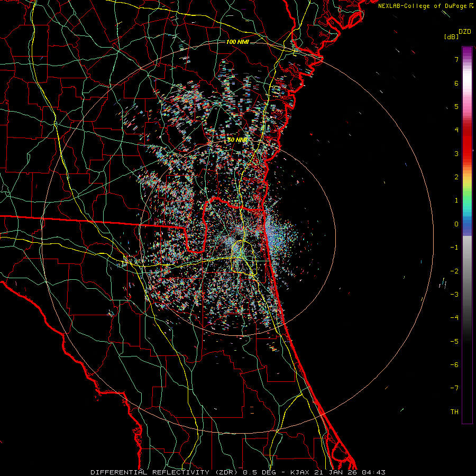Select the -5 tick label on the scale
476x476 pixels.
tap(454, 341)
